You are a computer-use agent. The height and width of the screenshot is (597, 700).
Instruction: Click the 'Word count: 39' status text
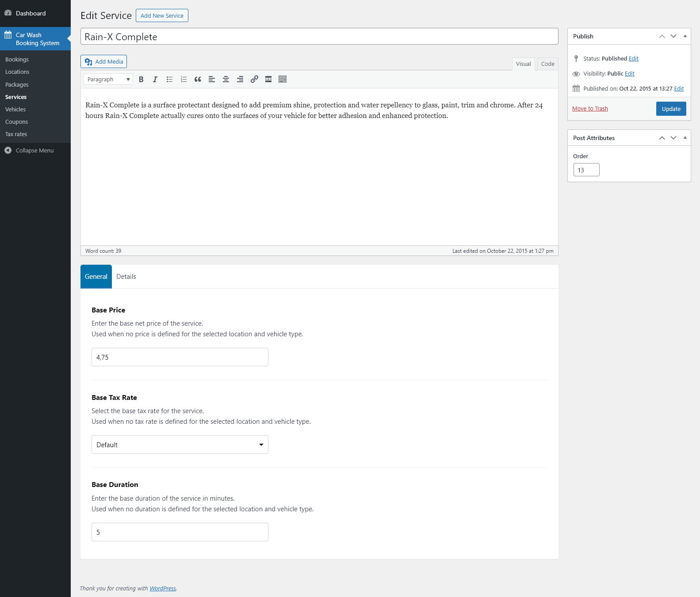tap(103, 251)
